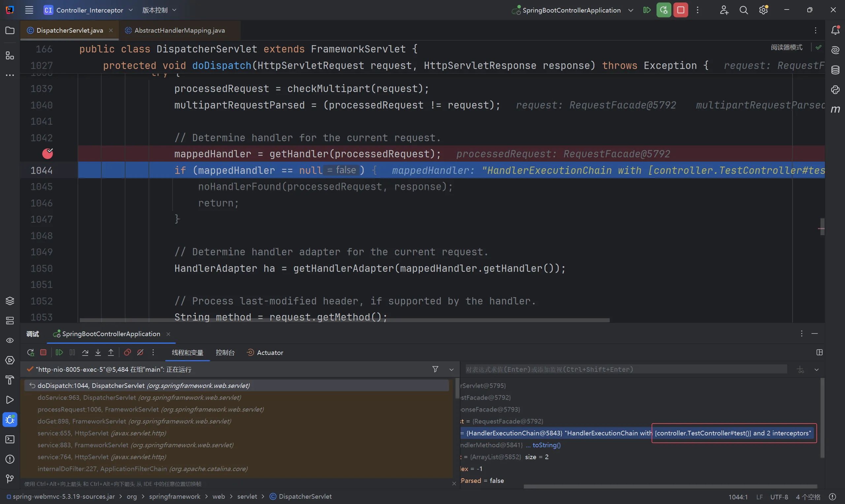Open the AI Assistant spiral icon
The image size is (845, 504).
coord(835,50)
